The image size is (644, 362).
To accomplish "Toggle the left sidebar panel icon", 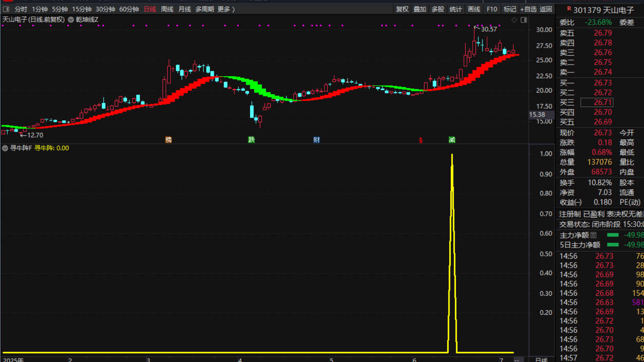I will 6,9.
